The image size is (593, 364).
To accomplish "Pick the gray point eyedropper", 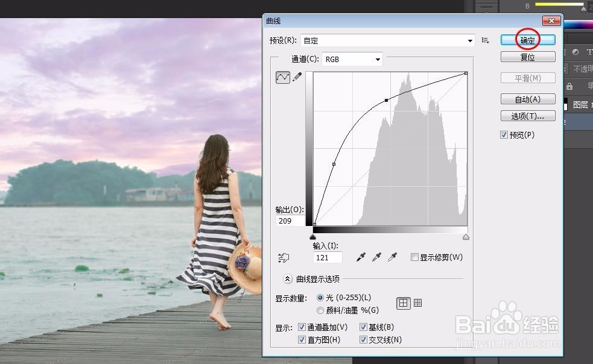I will (376, 257).
